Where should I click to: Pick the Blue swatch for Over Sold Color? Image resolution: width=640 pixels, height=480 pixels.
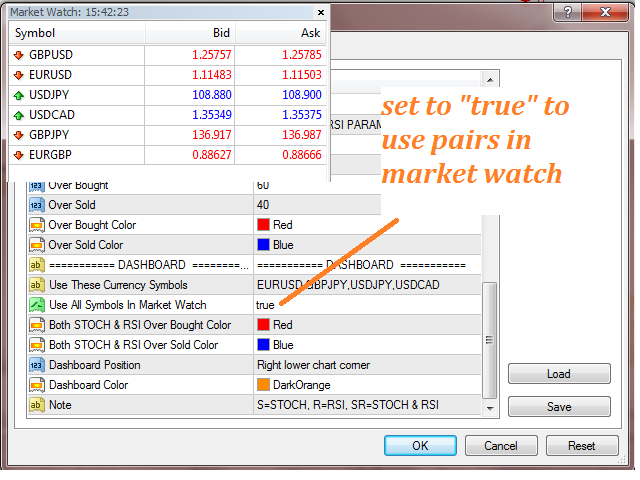[263, 245]
